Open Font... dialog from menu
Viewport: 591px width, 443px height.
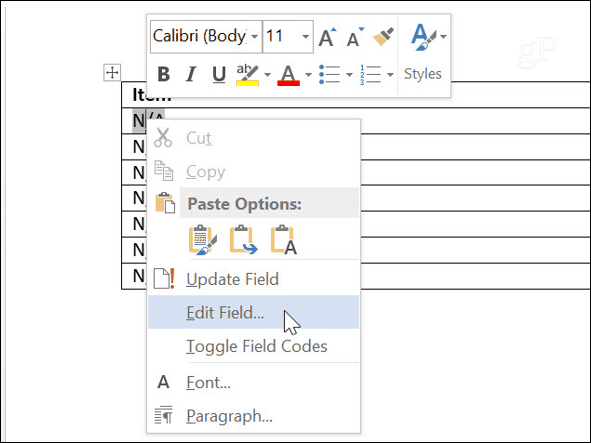[254, 382]
